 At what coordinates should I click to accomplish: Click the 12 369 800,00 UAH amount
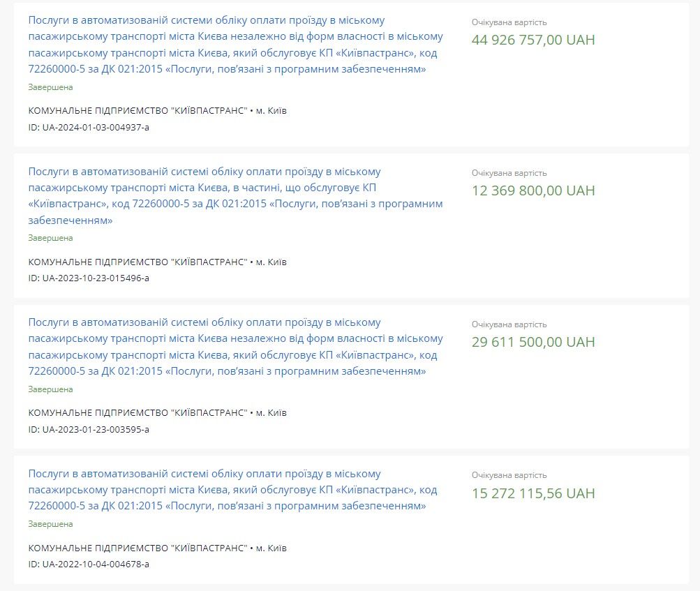(533, 190)
